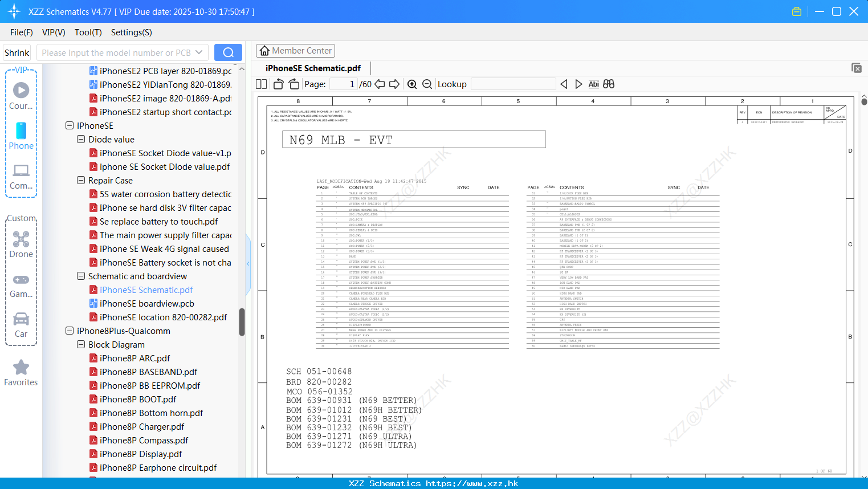Collapse the iPhoneSE tree node
Screen dimensions: 868x489
70,125
